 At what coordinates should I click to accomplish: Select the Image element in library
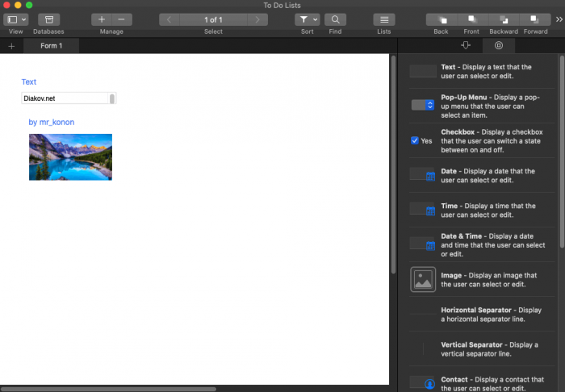coord(423,279)
